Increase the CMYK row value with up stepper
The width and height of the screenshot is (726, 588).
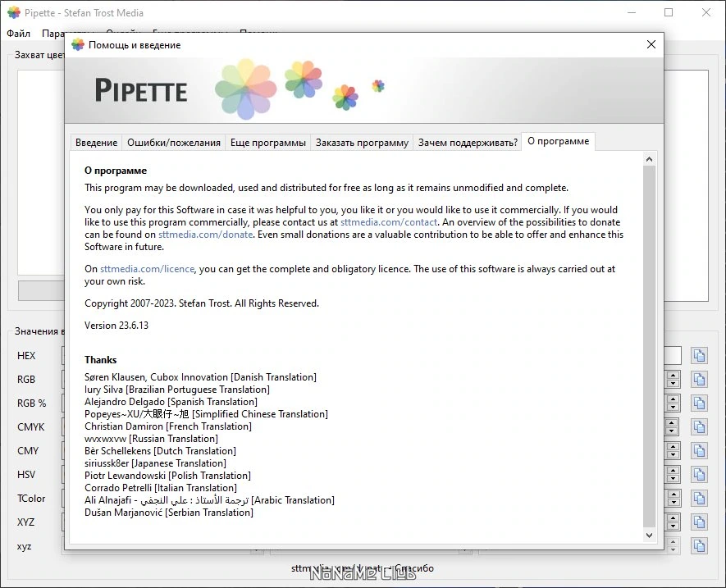pyautogui.click(x=672, y=422)
